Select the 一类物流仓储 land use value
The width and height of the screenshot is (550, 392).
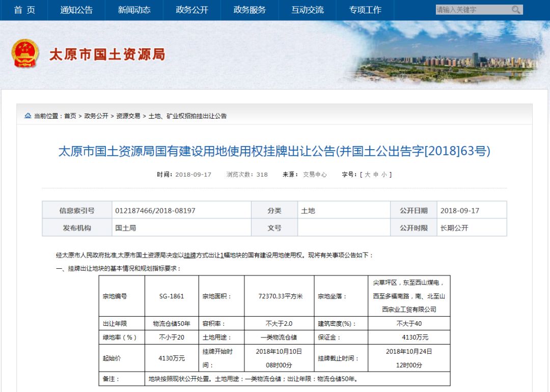(279, 338)
